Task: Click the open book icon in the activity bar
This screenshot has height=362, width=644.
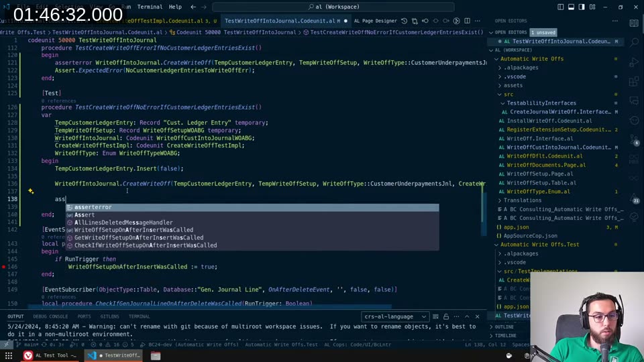Action: tap(634, 23)
